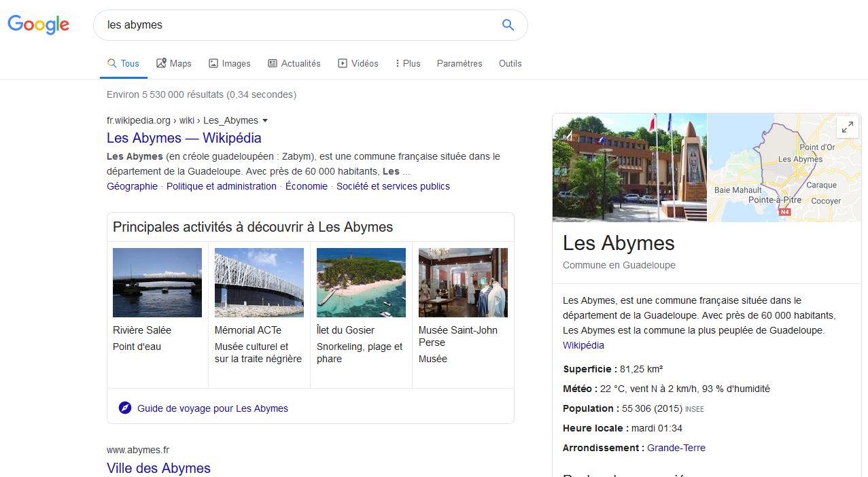Show the Vidéos results tab

coord(358,63)
